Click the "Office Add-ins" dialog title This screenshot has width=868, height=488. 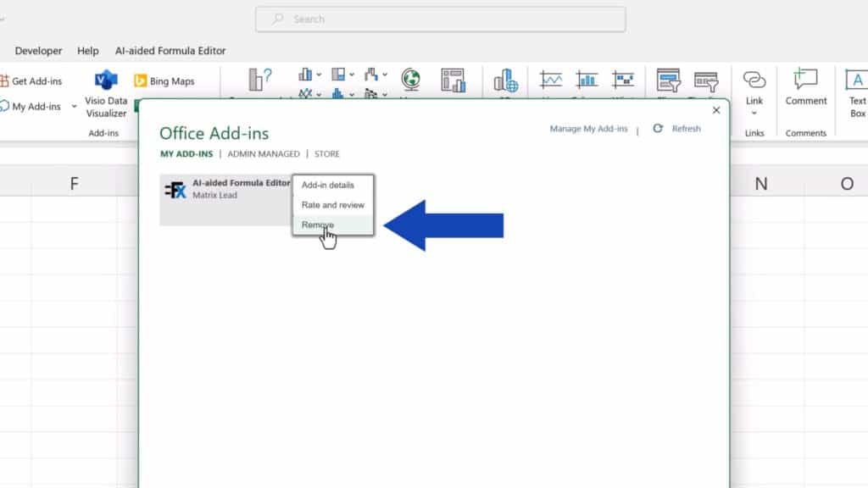click(x=214, y=133)
